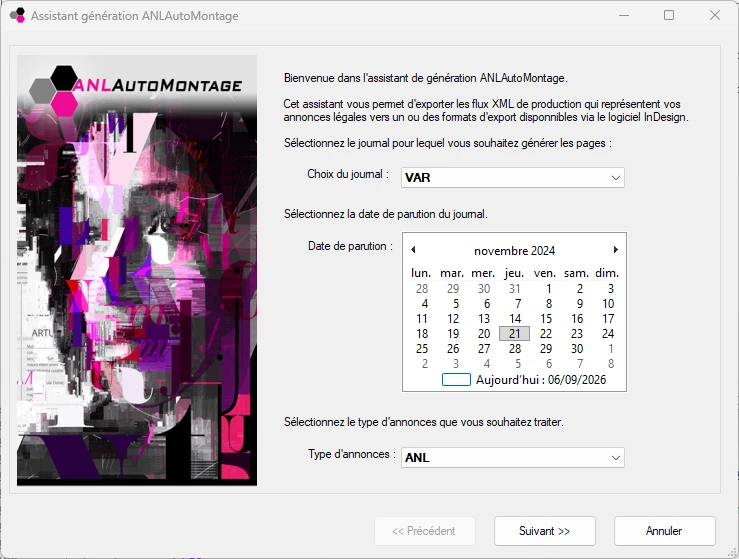Go to previous month in calendar
Image resolution: width=739 pixels, height=559 pixels.
(x=413, y=250)
